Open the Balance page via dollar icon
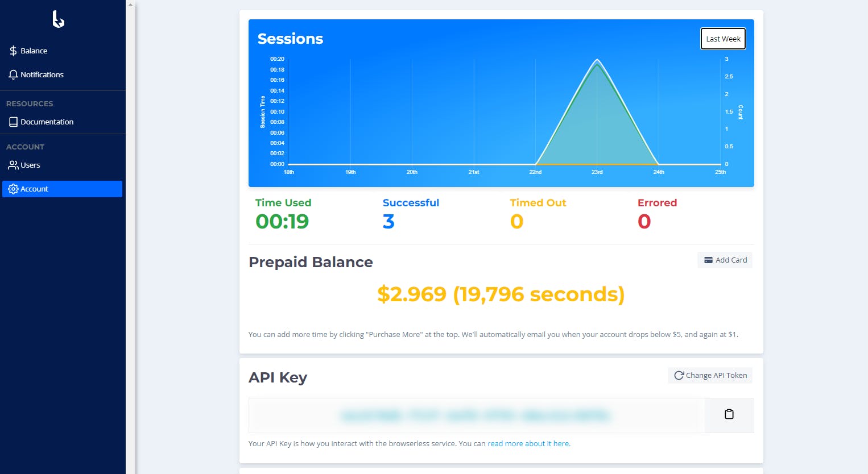 13,51
